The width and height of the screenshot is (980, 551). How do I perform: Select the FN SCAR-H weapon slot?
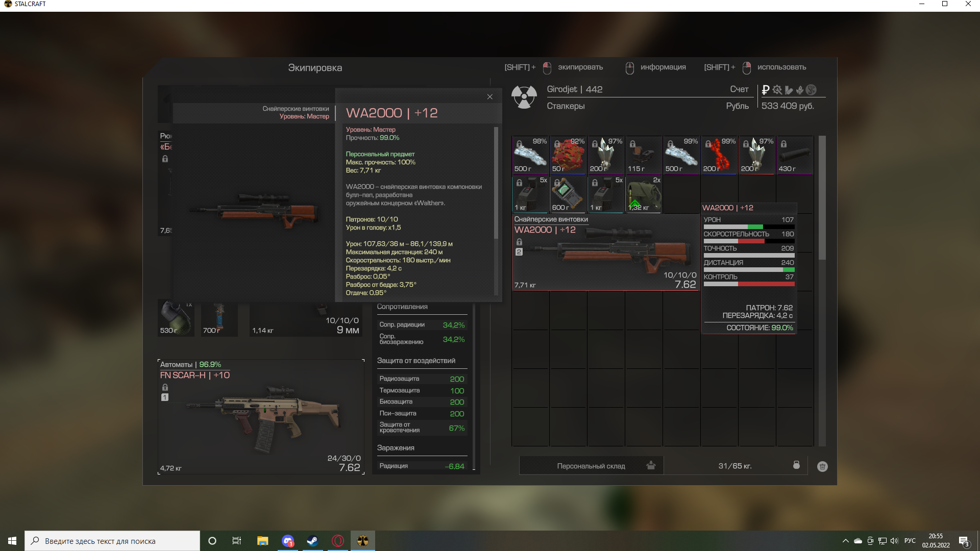pyautogui.click(x=261, y=417)
